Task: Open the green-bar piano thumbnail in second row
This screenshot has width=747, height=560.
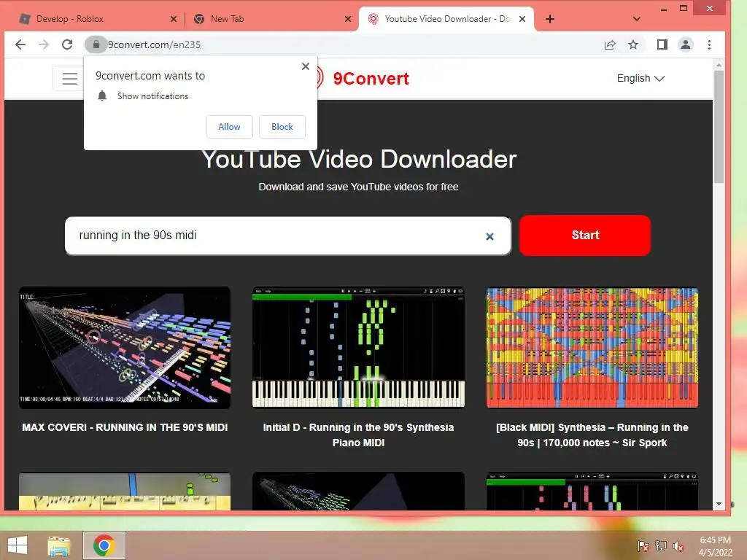Action: [x=592, y=491]
